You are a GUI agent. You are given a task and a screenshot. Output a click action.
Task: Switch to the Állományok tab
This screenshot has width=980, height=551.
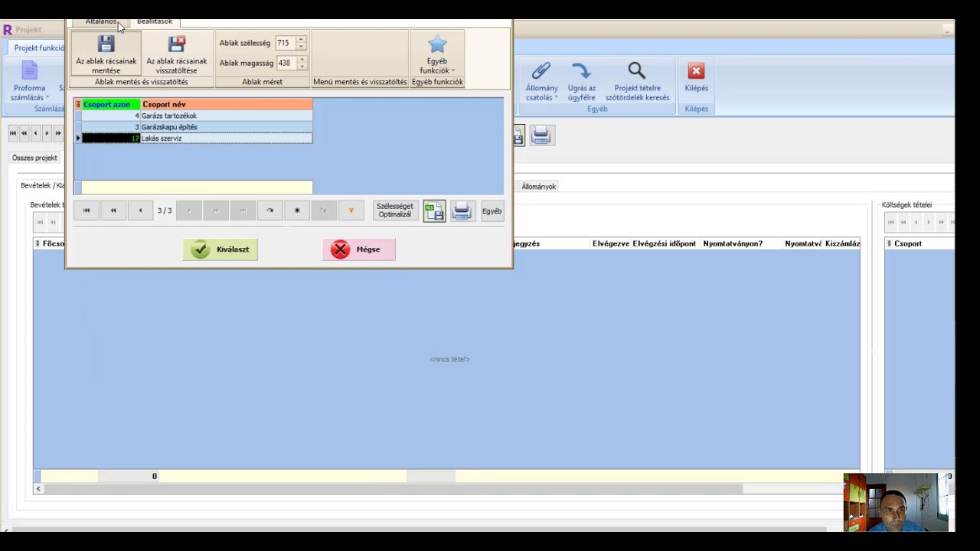(539, 186)
